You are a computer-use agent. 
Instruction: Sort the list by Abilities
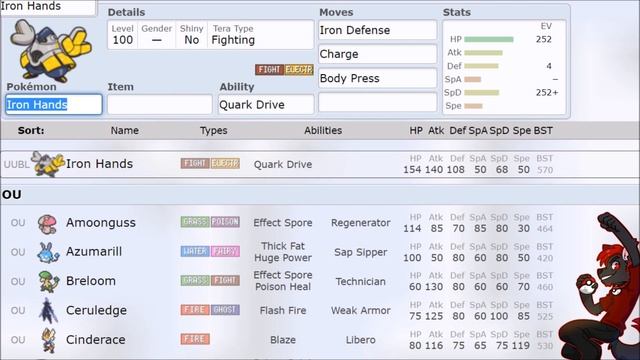323,131
